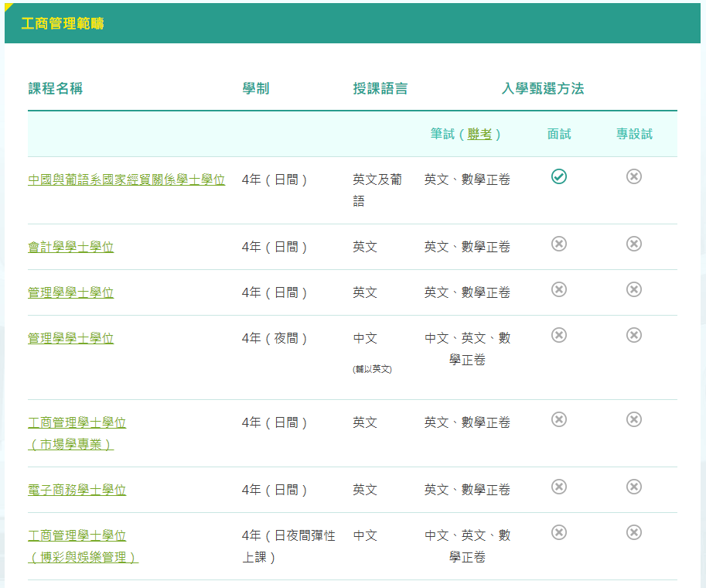Click the 面試 cross icon for 博彩與娛樂管理 row
The image size is (706, 588).
pyautogui.click(x=559, y=532)
